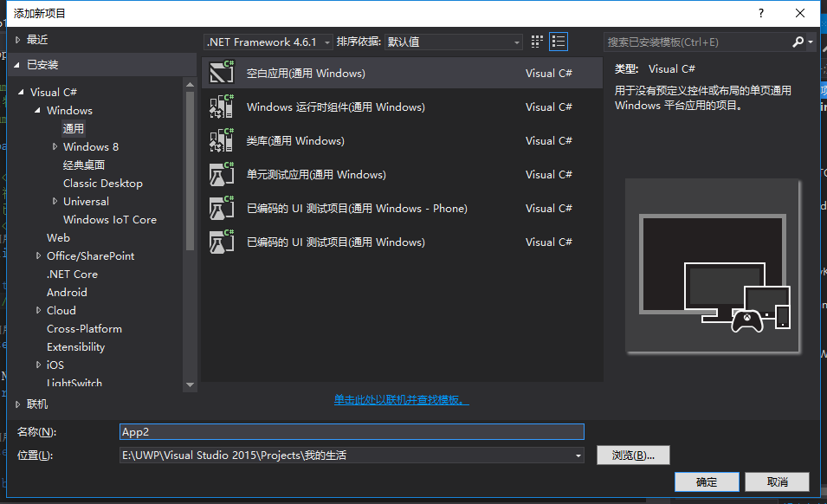
Task: Select the LightSwitch category
Action: [x=74, y=382]
